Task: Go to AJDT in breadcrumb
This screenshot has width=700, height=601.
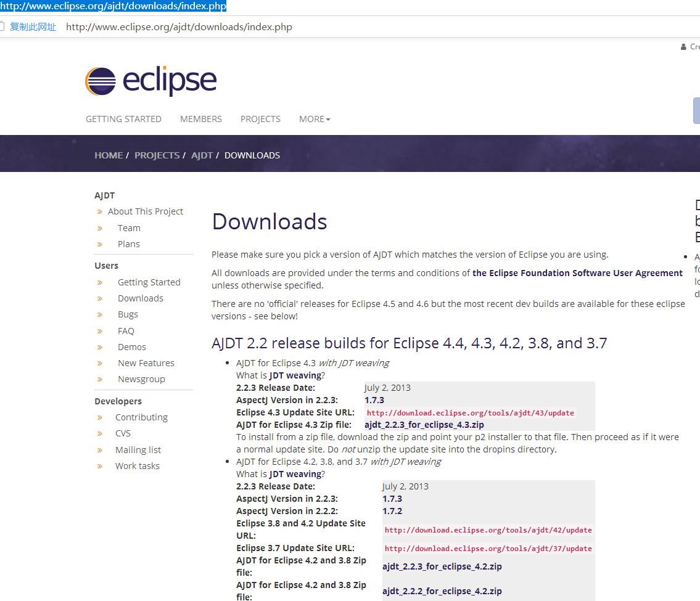Action: [202, 155]
